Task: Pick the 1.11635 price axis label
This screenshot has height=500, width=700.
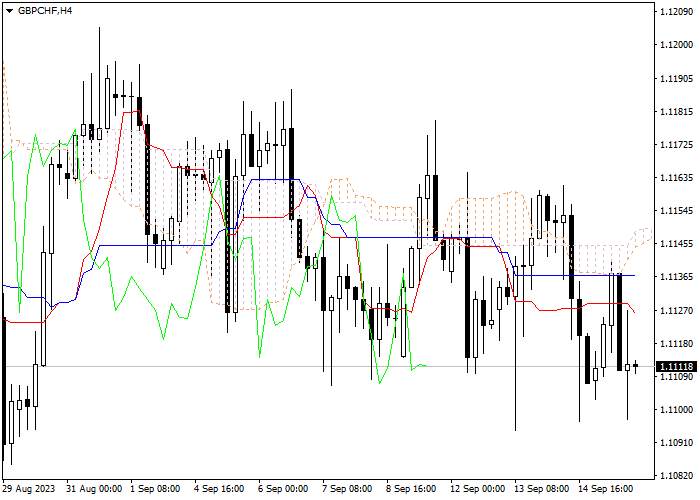Action: (x=677, y=178)
